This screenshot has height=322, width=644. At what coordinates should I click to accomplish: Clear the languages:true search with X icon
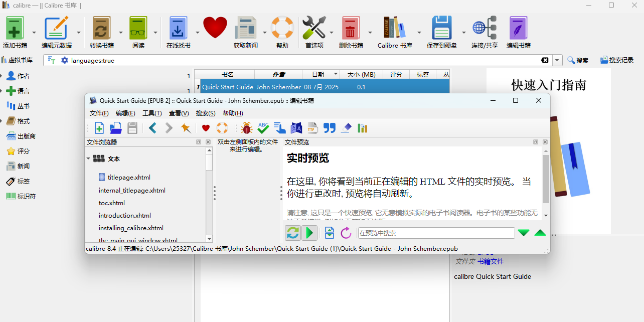click(545, 60)
